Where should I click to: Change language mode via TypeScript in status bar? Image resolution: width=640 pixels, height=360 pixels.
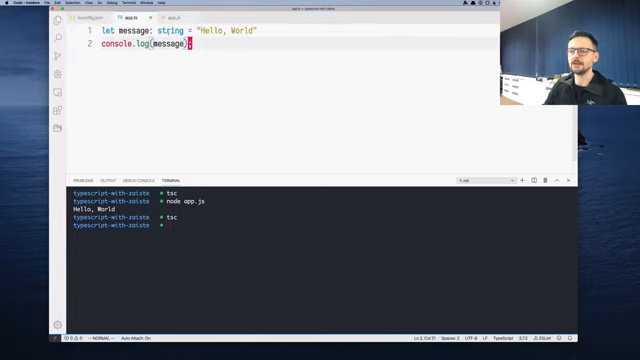(503, 338)
